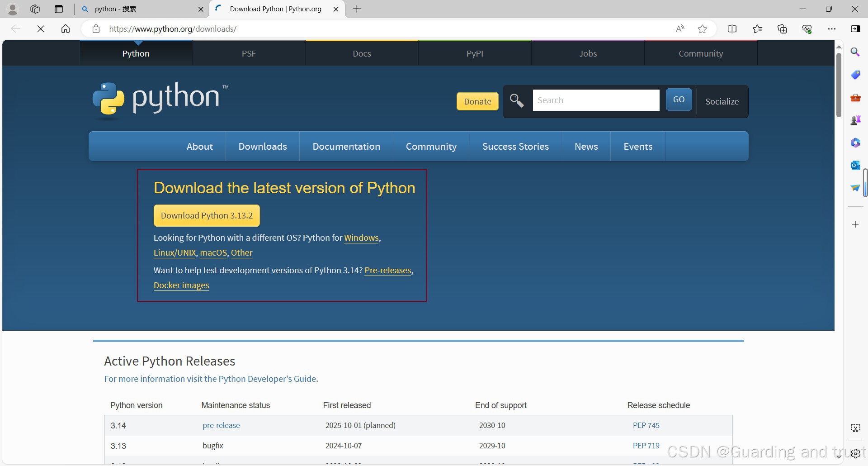
Task: Open the workspaces icon in title bar
Action: point(35,9)
